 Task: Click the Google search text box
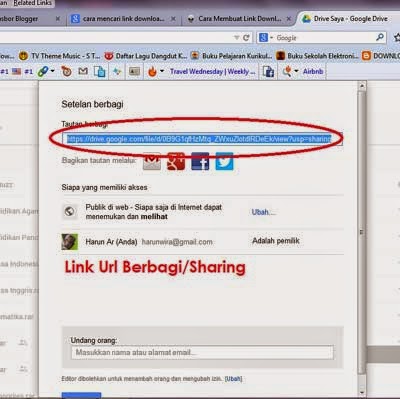pyautogui.click(x=325, y=38)
